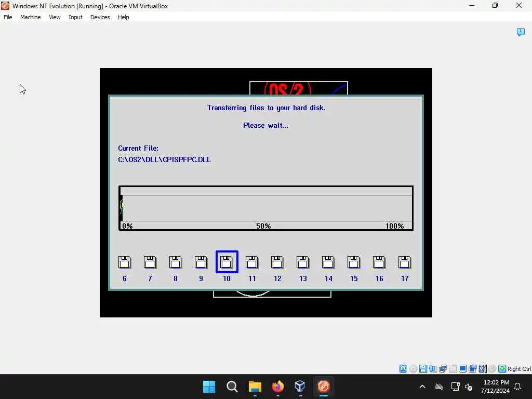Screen dimensions: 532x399
Task: Click the 'Current File:' label
Action: [x=138, y=148]
